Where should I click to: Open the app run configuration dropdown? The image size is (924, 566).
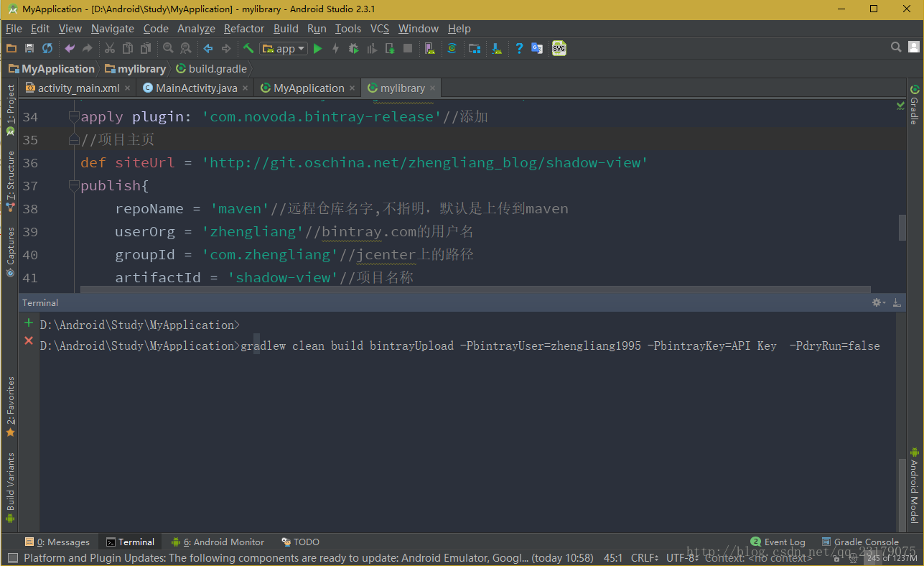(x=284, y=48)
